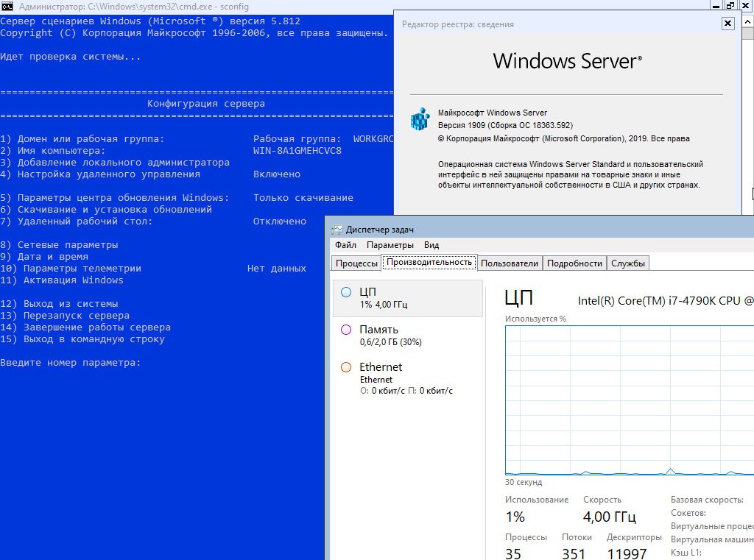Click the Потоки count 351
Screen dimensions: 754x560
[x=573, y=554]
